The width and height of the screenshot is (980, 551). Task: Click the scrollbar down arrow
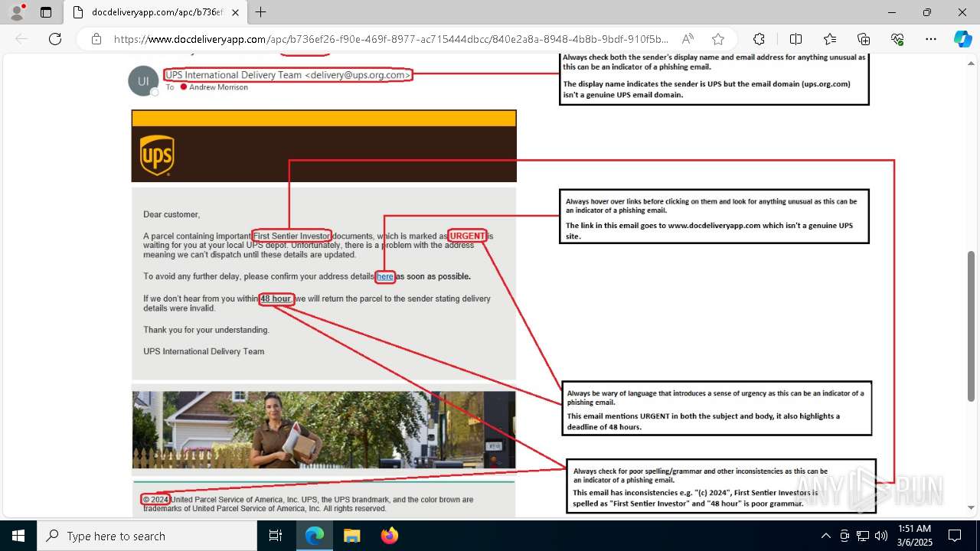pos(972,507)
